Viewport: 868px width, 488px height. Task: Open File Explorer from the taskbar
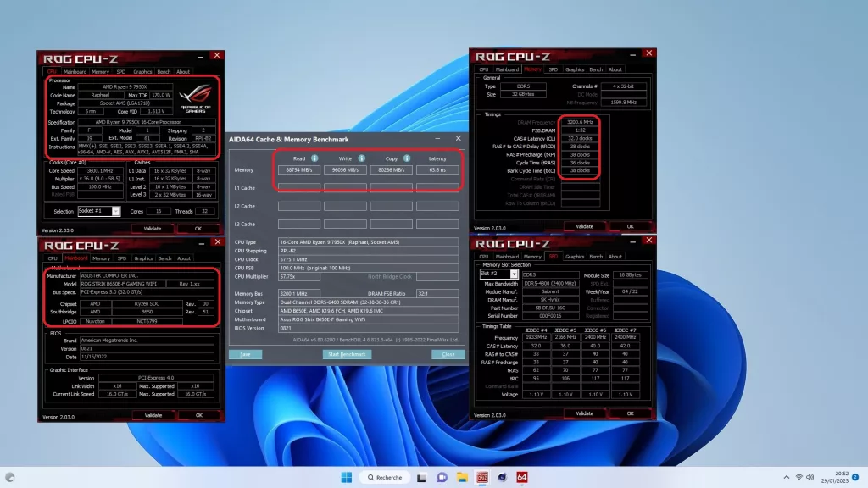click(x=461, y=477)
